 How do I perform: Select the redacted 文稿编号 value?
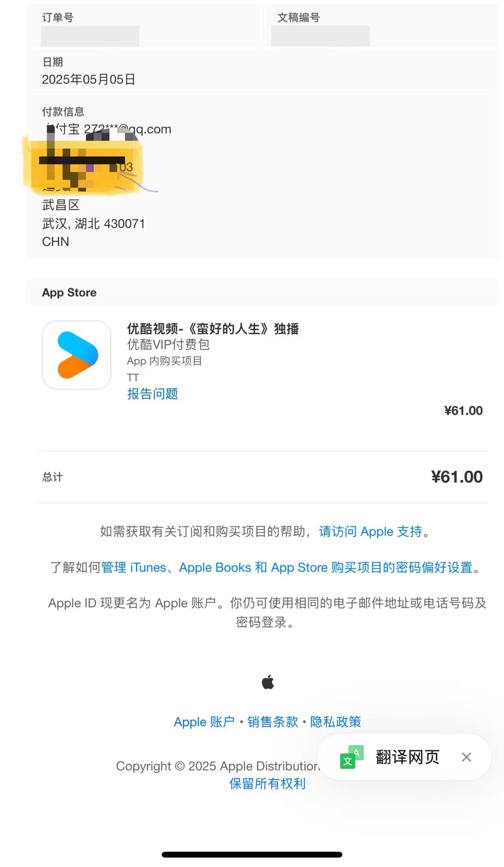click(320, 36)
